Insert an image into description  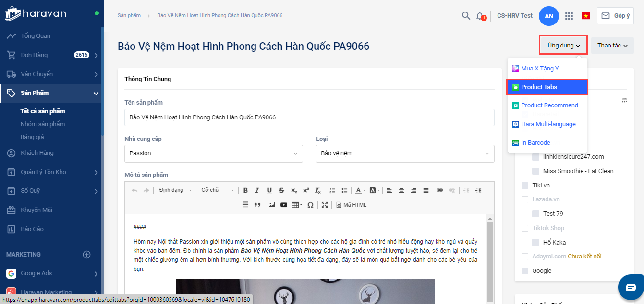(x=272, y=205)
